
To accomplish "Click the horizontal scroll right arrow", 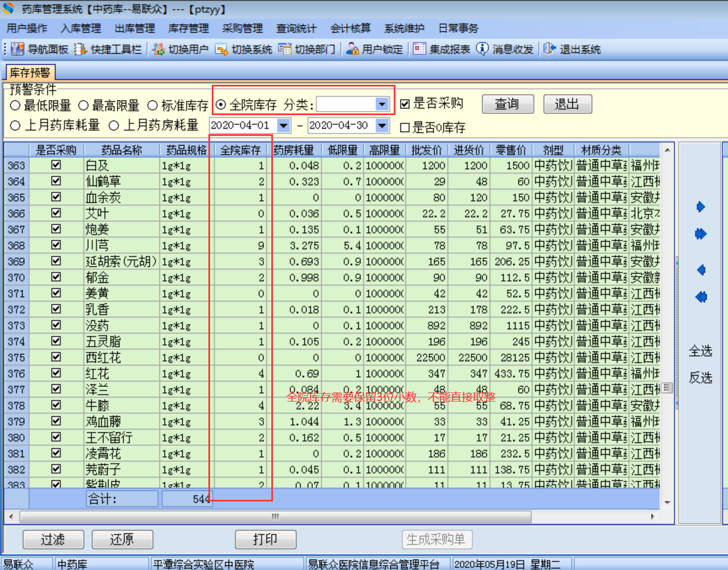I will click(653, 517).
